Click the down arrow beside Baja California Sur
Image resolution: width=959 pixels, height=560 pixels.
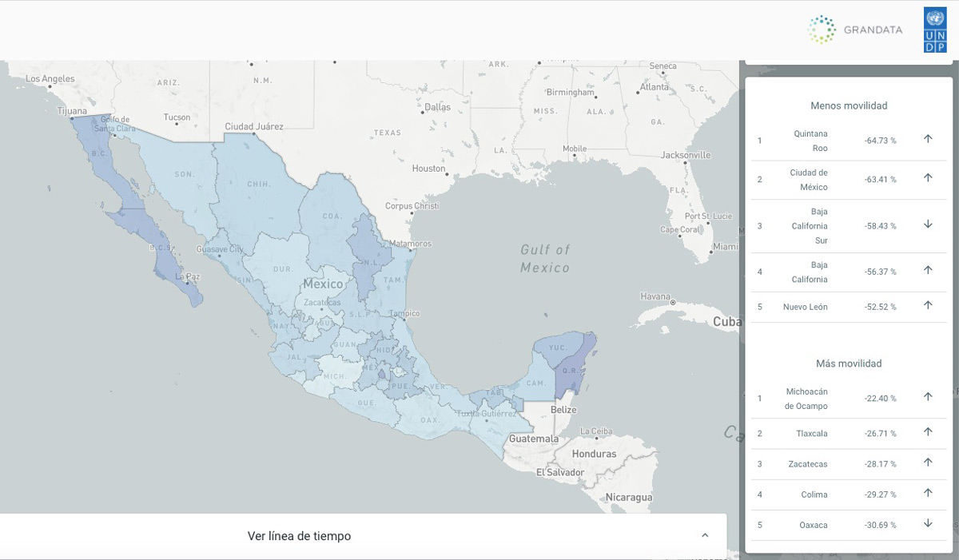pos(928,224)
